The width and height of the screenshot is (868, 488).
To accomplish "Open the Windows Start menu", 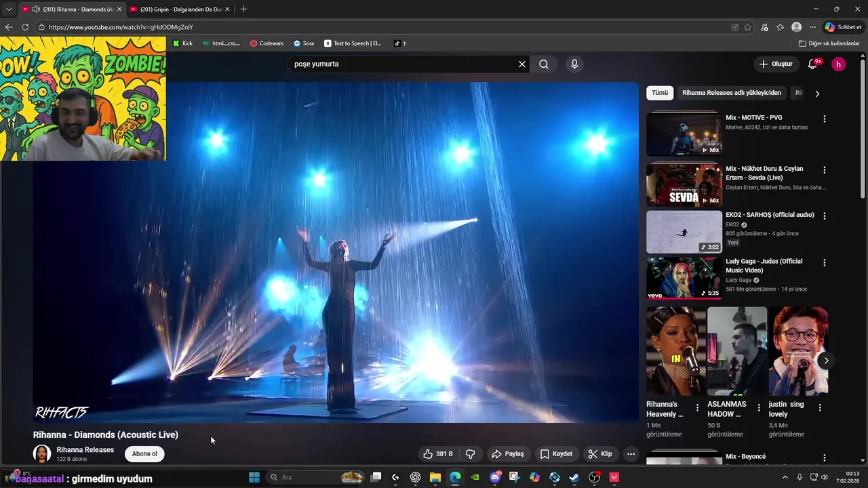I will [254, 477].
